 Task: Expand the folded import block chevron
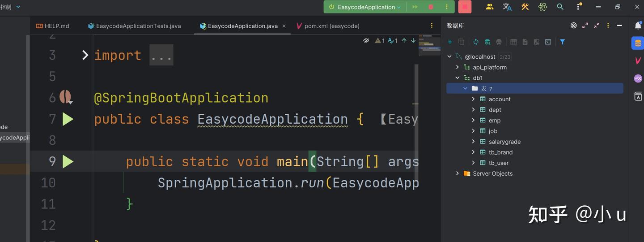pos(85,55)
